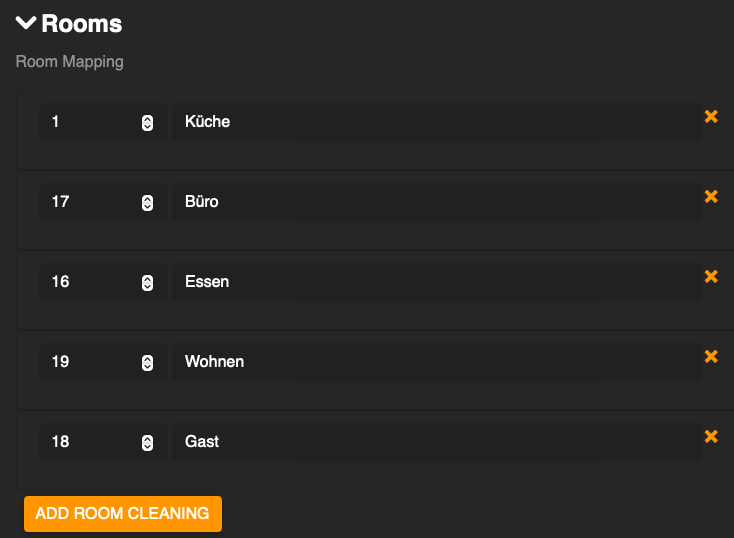
Task: Remove the Küche room mapping
Action: [711, 117]
